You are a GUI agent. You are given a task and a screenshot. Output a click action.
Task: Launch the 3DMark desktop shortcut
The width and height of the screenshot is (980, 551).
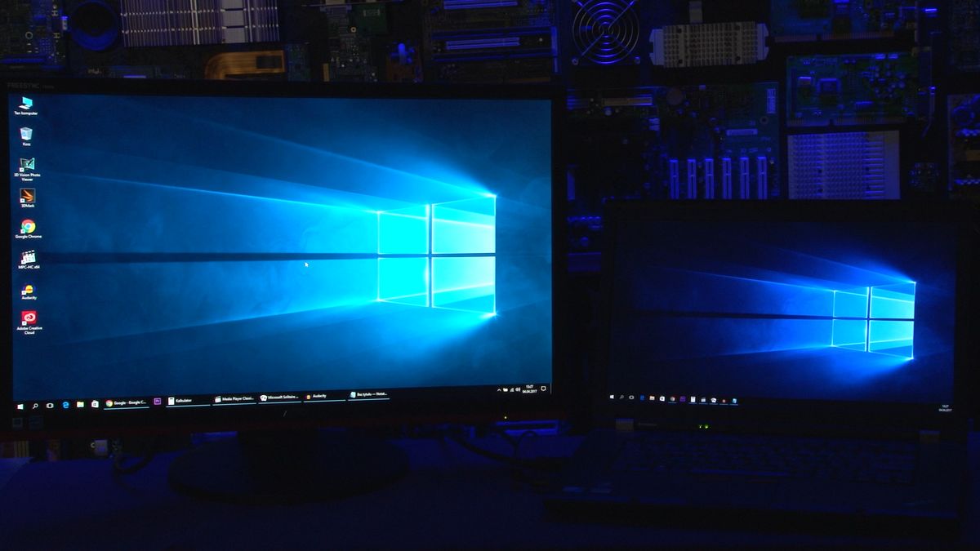pyautogui.click(x=27, y=198)
